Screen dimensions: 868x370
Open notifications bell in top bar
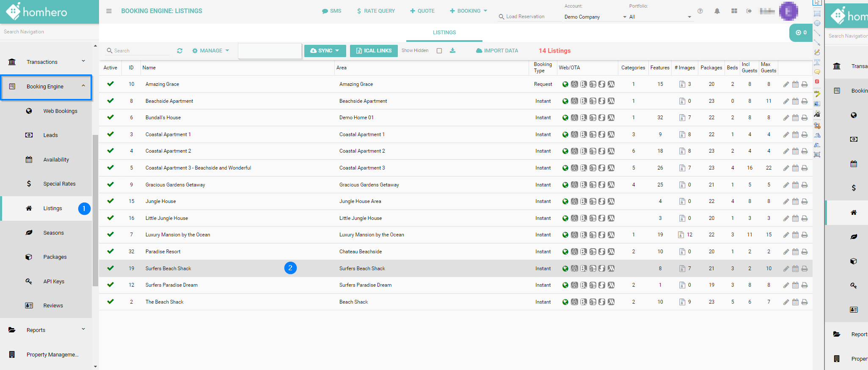point(717,11)
